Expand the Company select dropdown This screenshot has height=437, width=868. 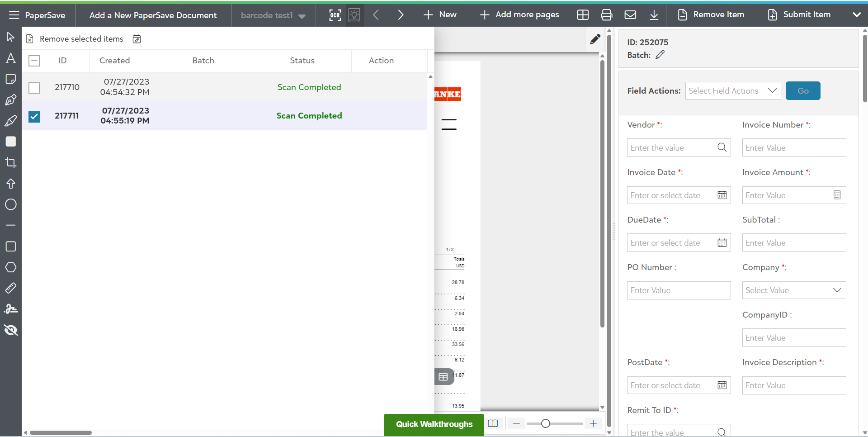(794, 290)
